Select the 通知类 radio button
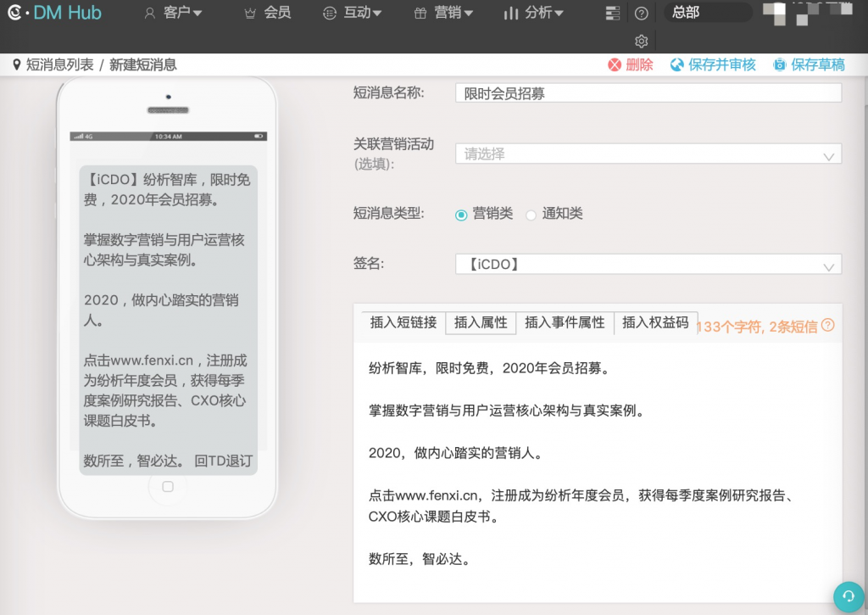868x615 pixels. point(531,215)
